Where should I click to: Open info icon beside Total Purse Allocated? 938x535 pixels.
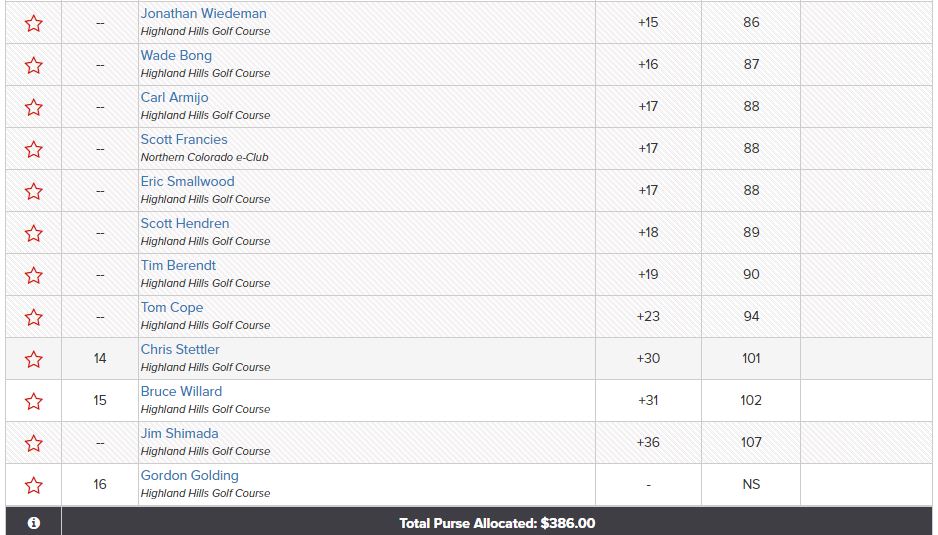pyautogui.click(x=34, y=523)
